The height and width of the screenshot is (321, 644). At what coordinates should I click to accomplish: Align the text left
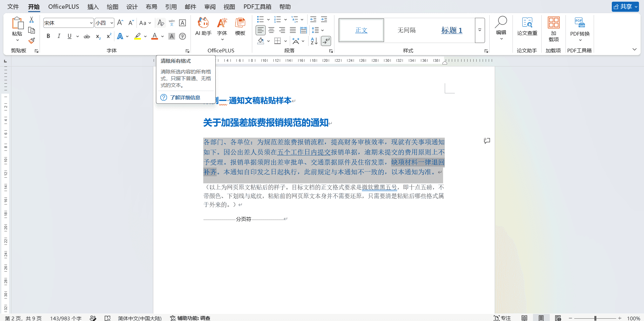(x=261, y=30)
